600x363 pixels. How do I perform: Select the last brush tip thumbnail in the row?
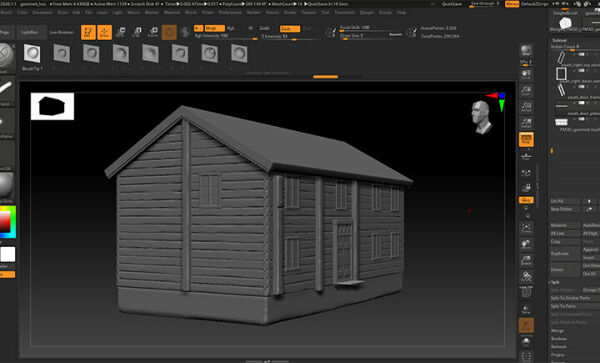pyautogui.click(x=239, y=53)
